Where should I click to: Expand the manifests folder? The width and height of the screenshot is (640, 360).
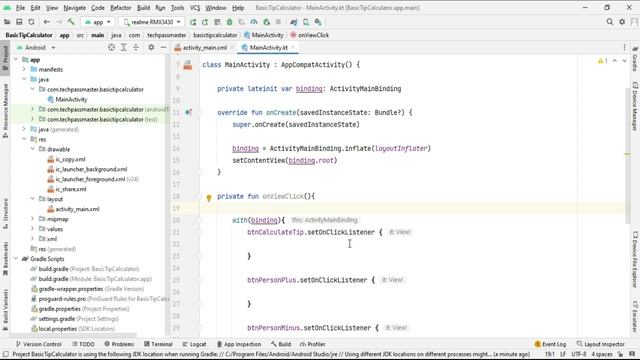click(24, 69)
